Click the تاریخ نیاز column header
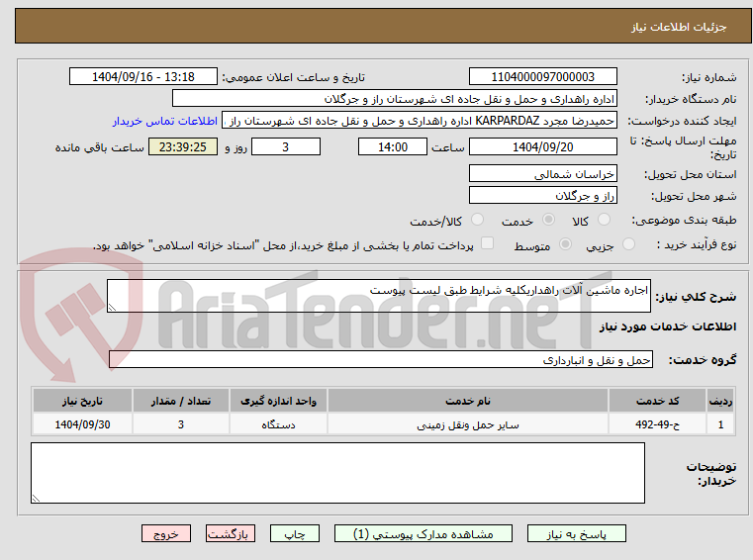753x560 pixels. [x=82, y=401]
